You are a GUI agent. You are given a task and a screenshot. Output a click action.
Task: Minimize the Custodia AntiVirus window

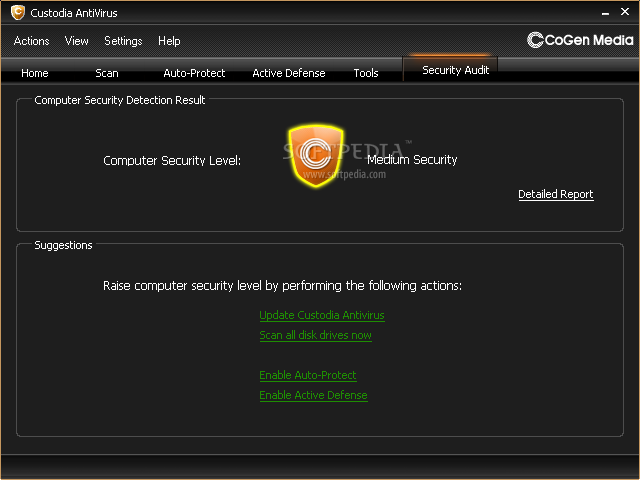coord(605,13)
